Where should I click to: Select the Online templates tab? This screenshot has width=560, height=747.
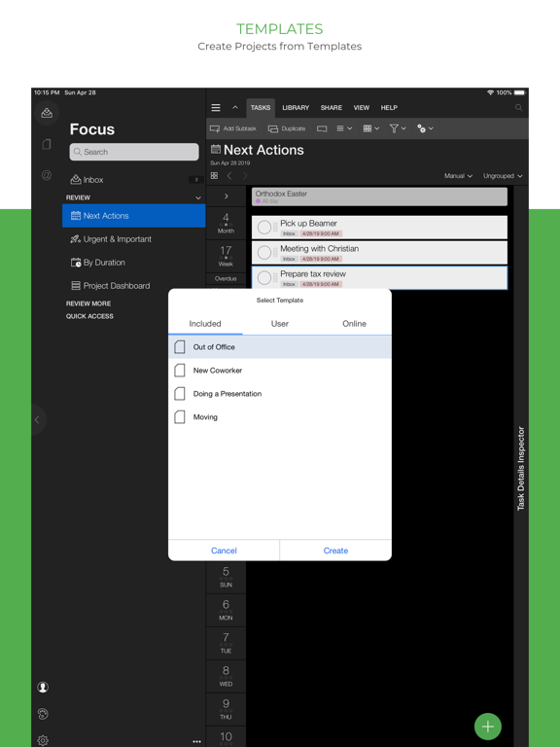click(x=354, y=324)
